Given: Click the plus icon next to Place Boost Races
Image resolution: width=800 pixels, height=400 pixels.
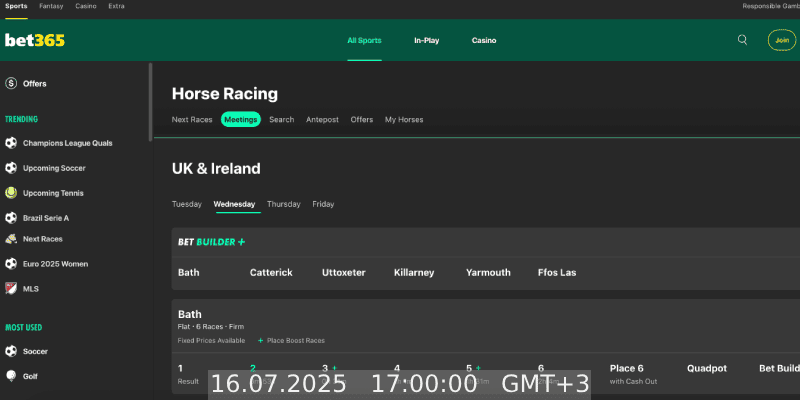Looking at the screenshot, I should pyautogui.click(x=260, y=340).
